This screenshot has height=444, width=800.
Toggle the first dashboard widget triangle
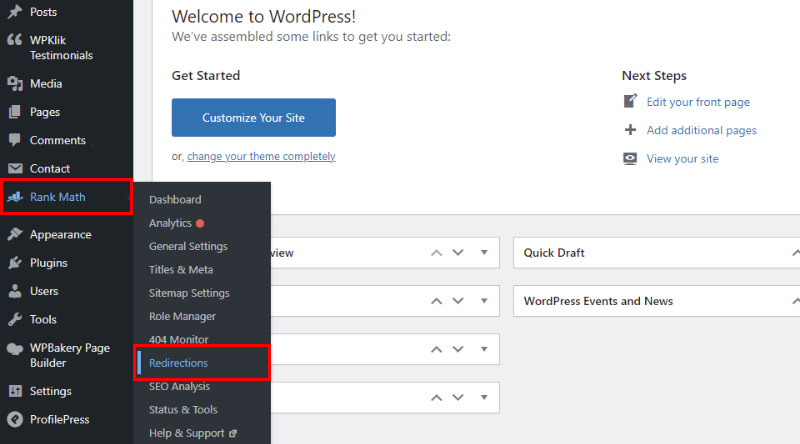pyautogui.click(x=484, y=252)
